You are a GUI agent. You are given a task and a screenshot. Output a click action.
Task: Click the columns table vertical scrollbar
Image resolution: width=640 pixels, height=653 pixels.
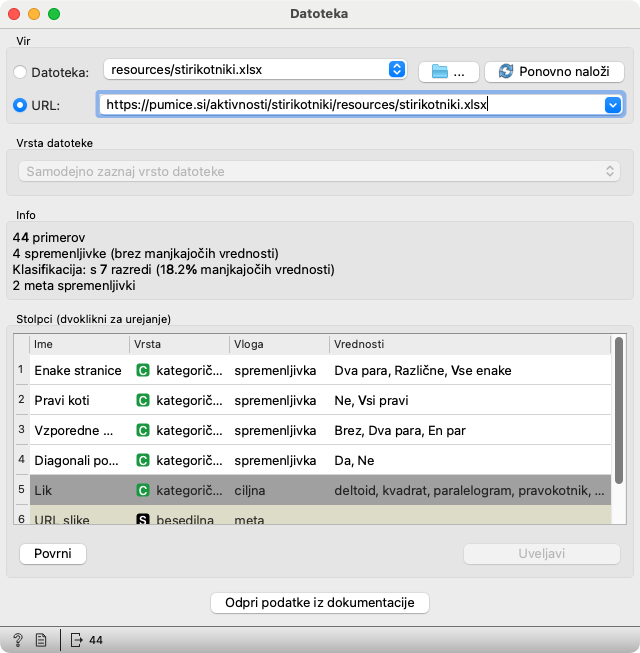[x=619, y=420]
